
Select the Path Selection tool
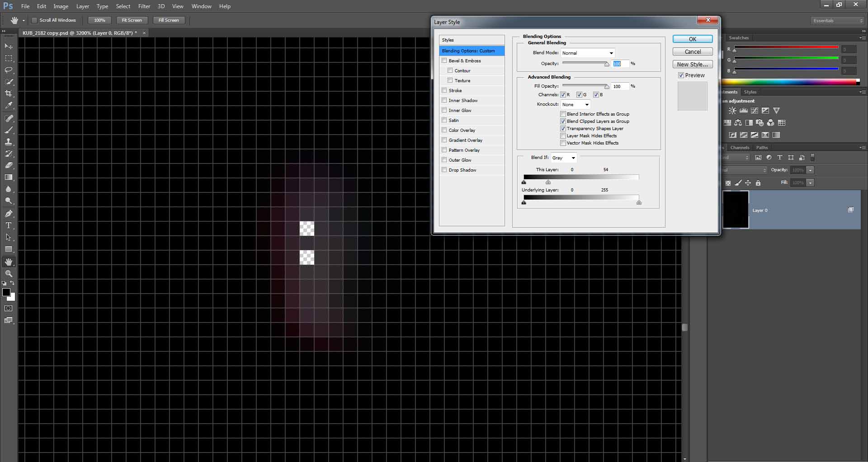[9, 237]
